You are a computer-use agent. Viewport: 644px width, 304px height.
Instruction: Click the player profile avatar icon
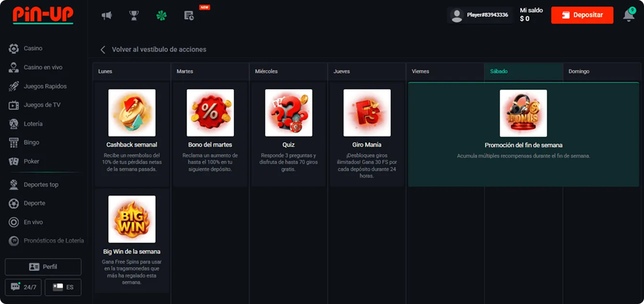click(x=457, y=15)
